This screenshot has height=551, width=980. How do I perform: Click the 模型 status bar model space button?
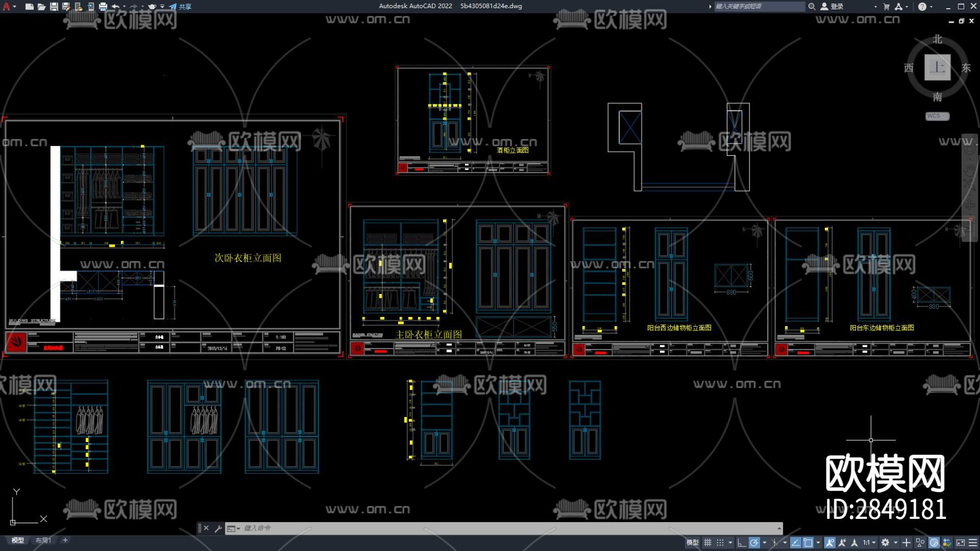(693, 542)
